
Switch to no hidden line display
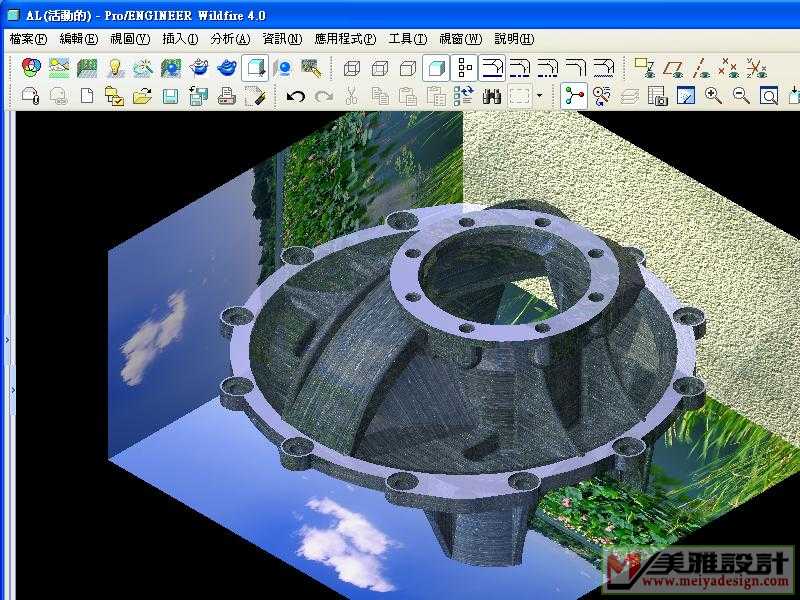[x=408, y=68]
